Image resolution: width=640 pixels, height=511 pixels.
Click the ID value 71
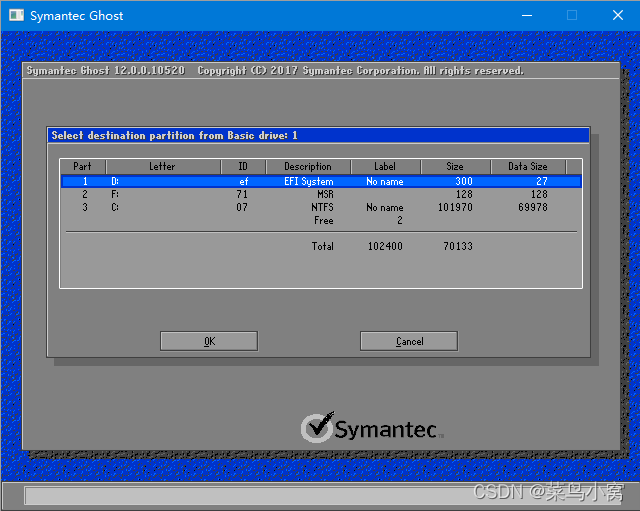click(x=242, y=194)
